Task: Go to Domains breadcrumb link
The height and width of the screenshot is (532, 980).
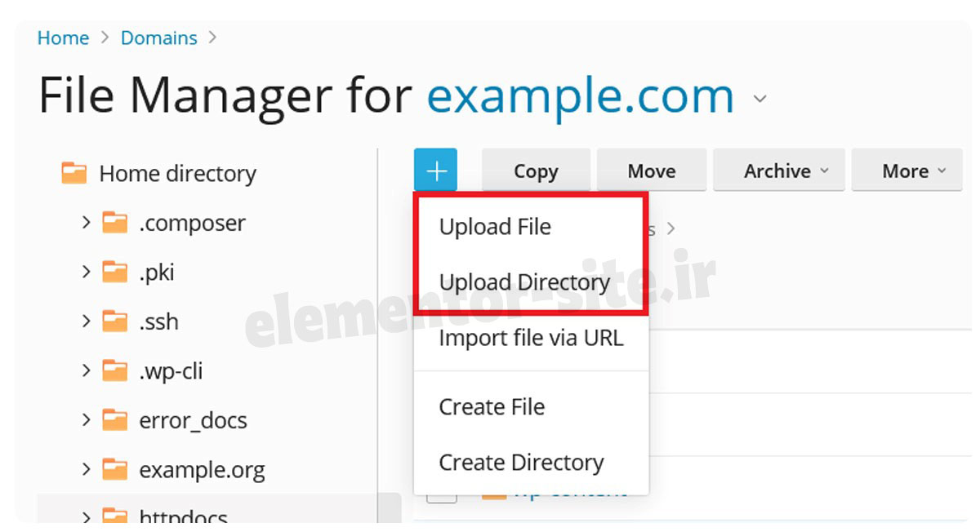Action: (x=158, y=38)
